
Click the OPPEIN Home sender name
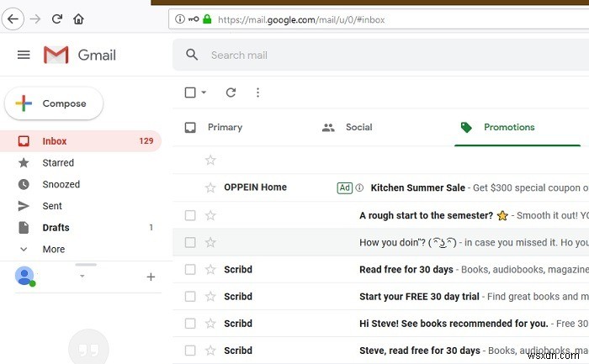point(256,187)
